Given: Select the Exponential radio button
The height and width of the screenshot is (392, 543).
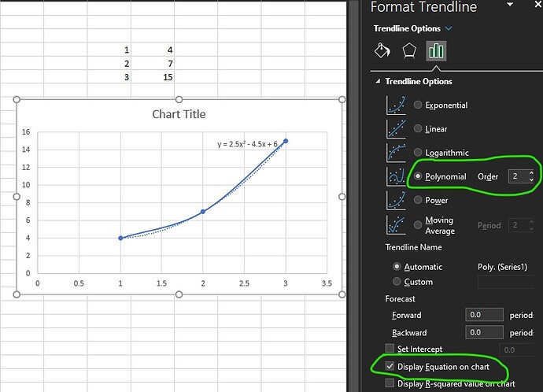Looking at the screenshot, I should (418, 105).
